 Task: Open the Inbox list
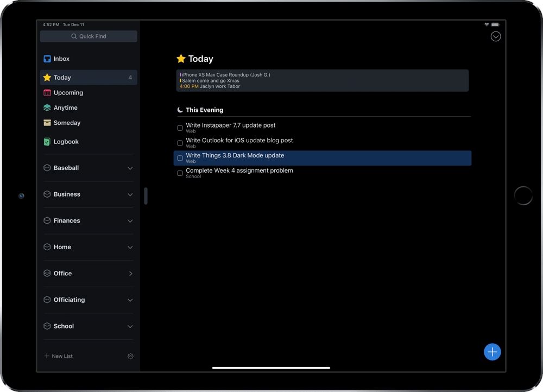89,59
